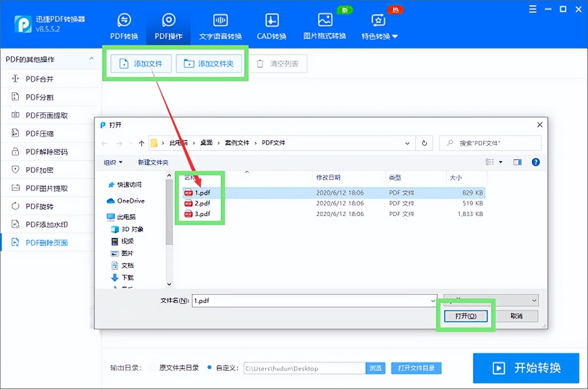The width and height of the screenshot is (588, 389).
Task: Select the file 2.pdf
Action: click(202, 203)
